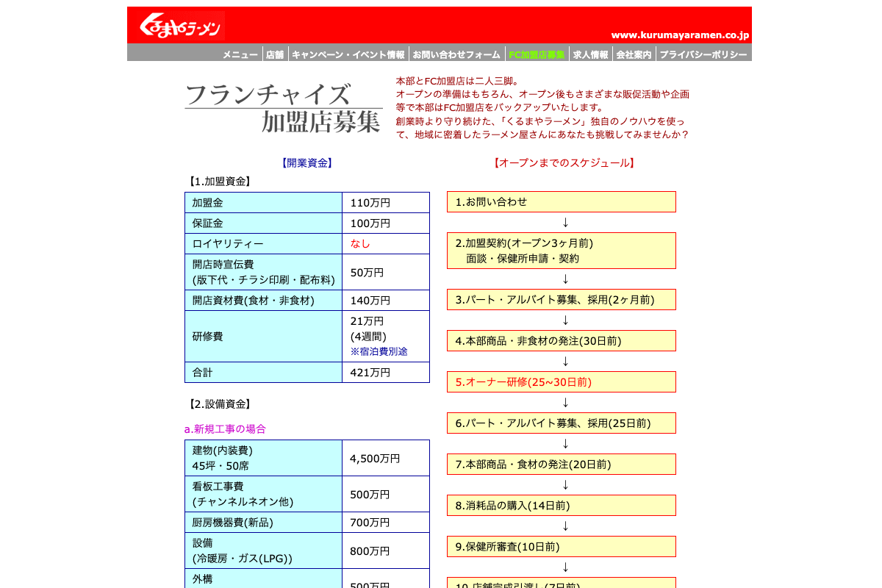Click the Kurumaya Ramen logo
The image size is (882, 588).
tap(180, 26)
